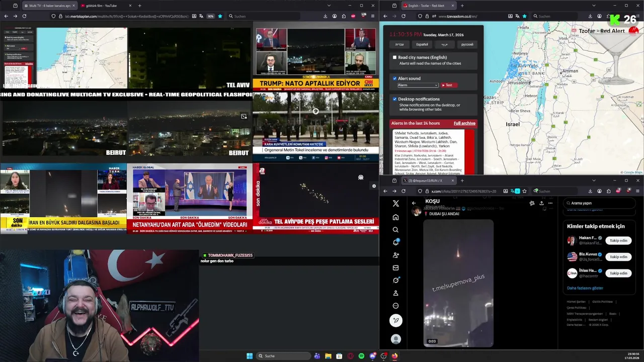
Task: Click the X compose post button
Action: (395, 320)
